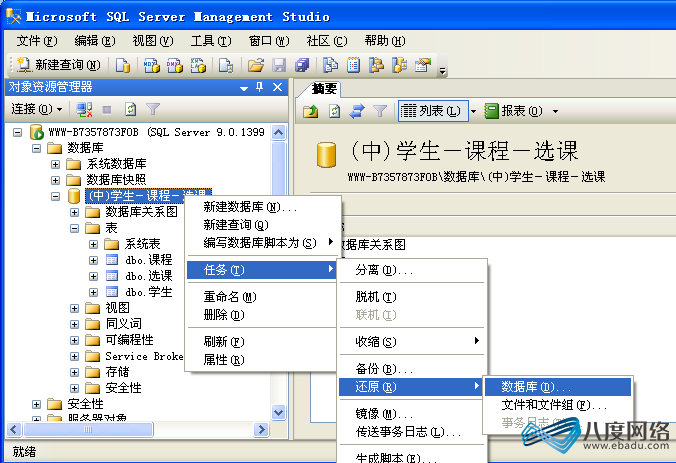Click the up-level folder icon in summary toolbar
Image resolution: width=676 pixels, height=463 pixels.
pyautogui.click(x=310, y=111)
